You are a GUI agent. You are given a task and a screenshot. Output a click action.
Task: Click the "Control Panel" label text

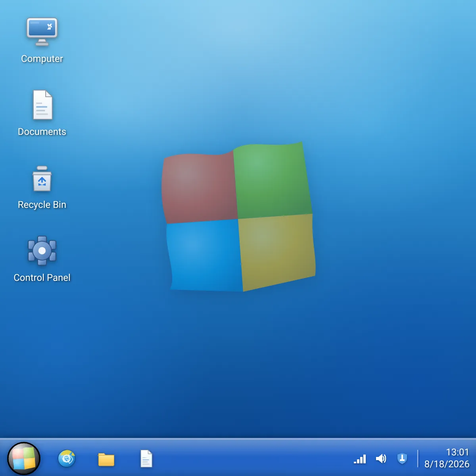(x=42, y=278)
